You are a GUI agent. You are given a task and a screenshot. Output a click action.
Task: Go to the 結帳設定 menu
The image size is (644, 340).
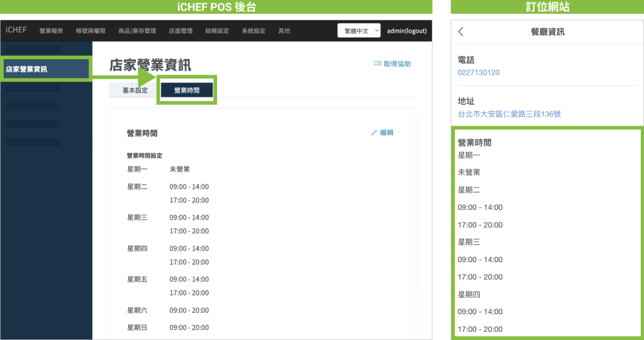pos(217,31)
